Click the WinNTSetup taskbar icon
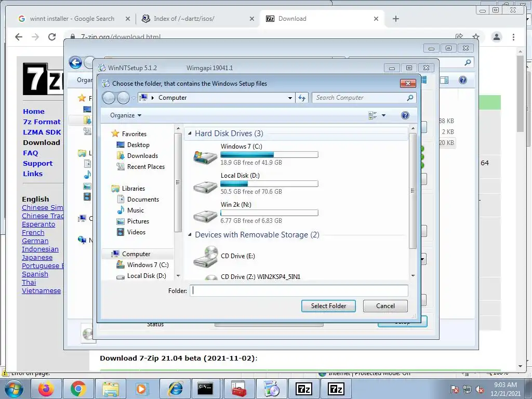The height and width of the screenshot is (399, 532). click(x=270, y=389)
